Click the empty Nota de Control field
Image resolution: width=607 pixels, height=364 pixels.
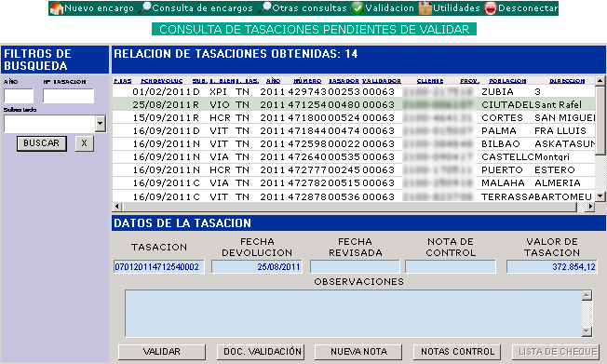(x=451, y=267)
